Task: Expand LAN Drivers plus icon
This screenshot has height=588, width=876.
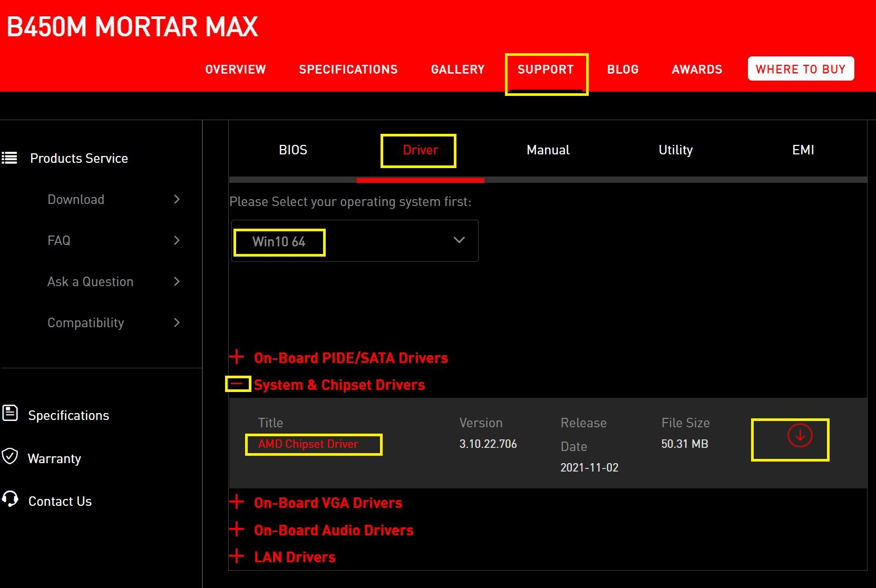Action: (237, 556)
